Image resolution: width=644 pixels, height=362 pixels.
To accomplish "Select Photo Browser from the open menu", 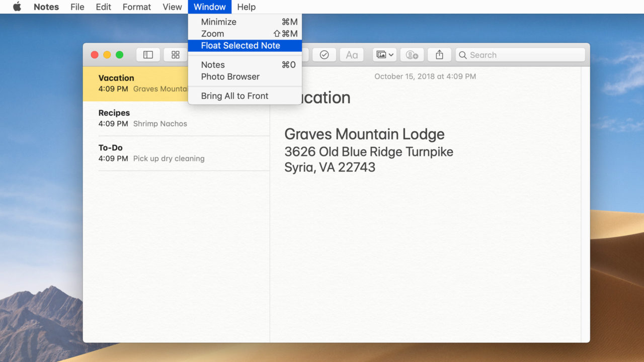I will pyautogui.click(x=230, y=76).
